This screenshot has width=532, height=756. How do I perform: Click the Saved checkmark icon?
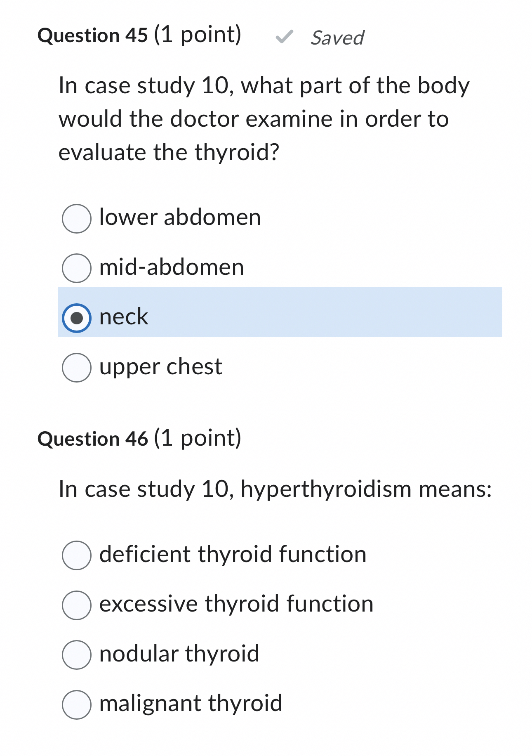(x=285, y=36)
